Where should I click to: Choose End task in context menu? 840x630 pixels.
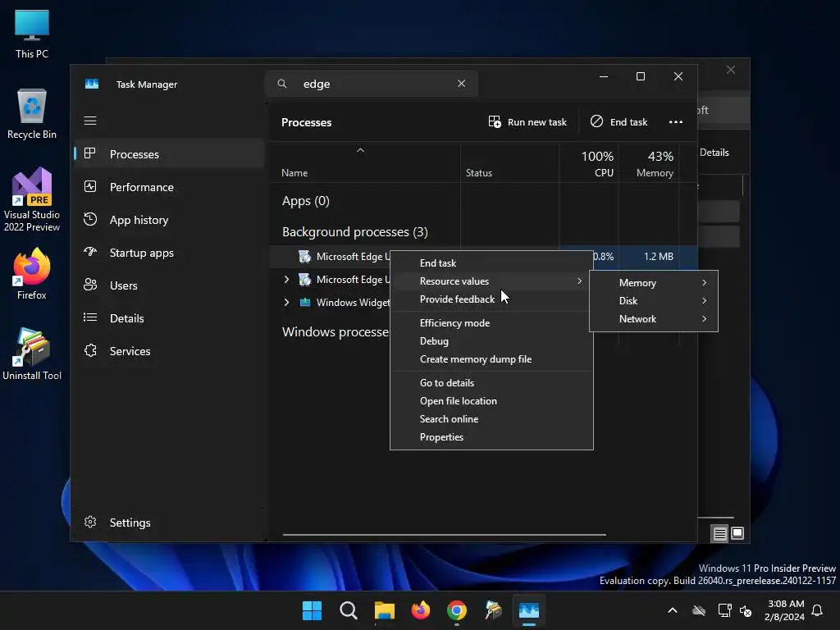491,263
